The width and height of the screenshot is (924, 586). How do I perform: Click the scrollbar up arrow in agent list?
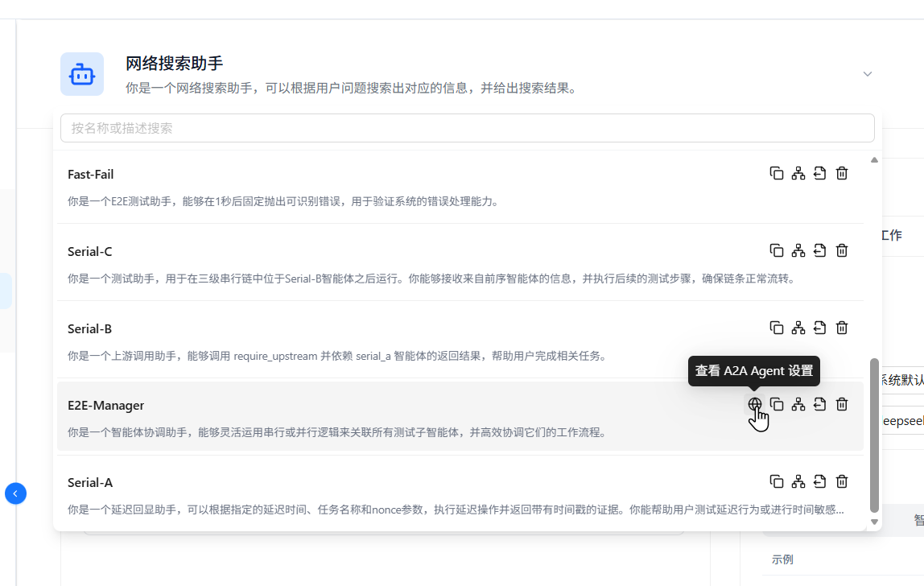tap(874, 159)
